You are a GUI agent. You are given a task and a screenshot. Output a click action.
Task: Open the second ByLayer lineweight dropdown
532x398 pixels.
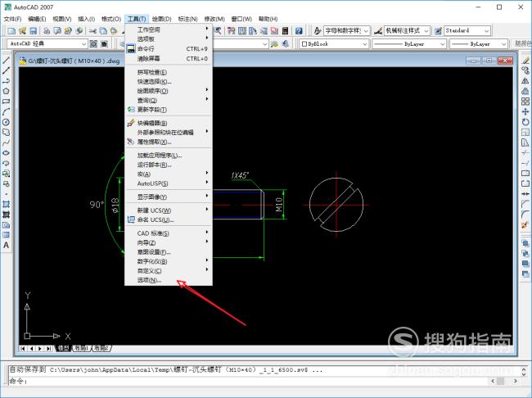479,43
